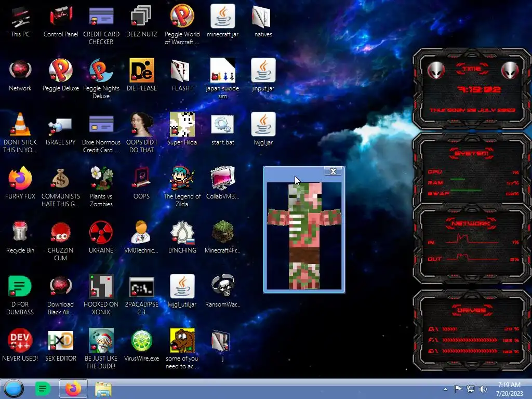Click the NETWORK gadget panel
The height and width of the screenshot is (399, 532).
coord(472,244)
